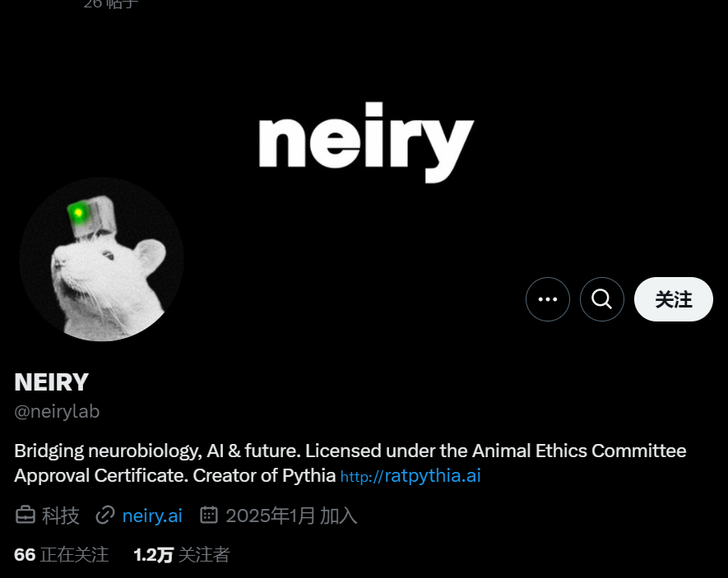
Task: Open the three-dot more options button
Action: click(x=548, y=299)
